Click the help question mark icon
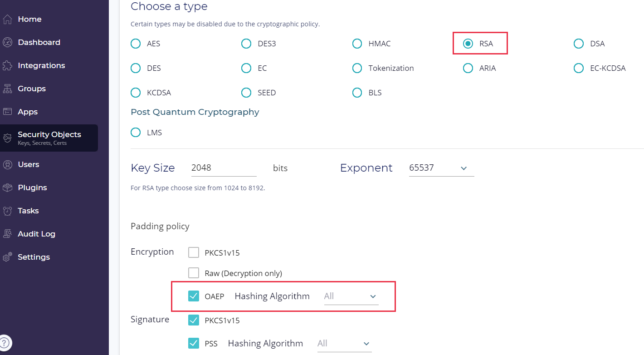This screenshot has height=355, width=644. (5, 343)
